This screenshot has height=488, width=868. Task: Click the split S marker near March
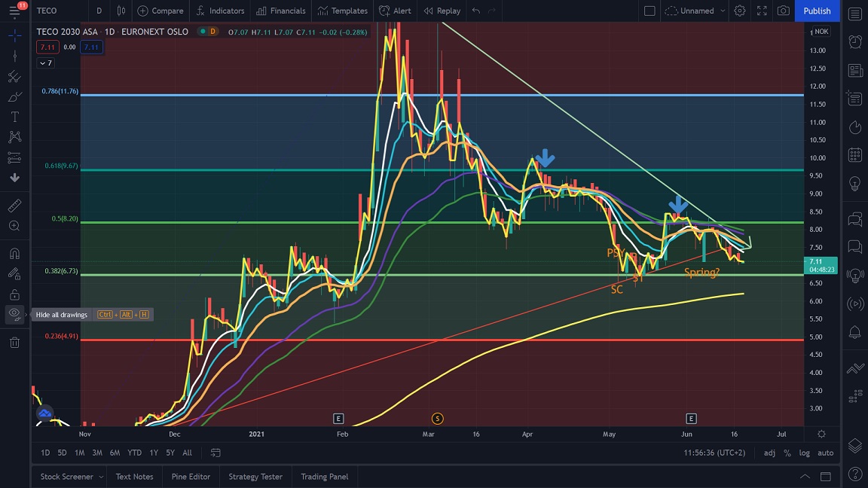click(437, 419)
